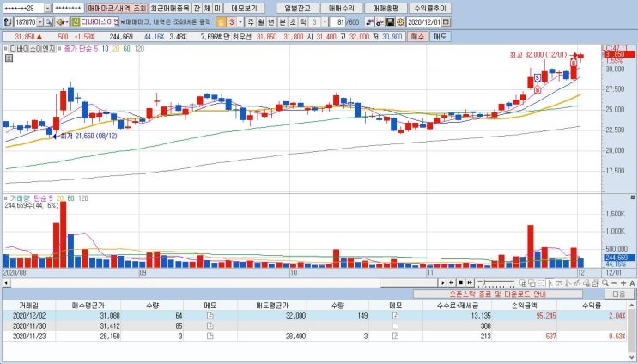
Task: Click the left arrow of the chart scrollbar
Action: point(6,282)
